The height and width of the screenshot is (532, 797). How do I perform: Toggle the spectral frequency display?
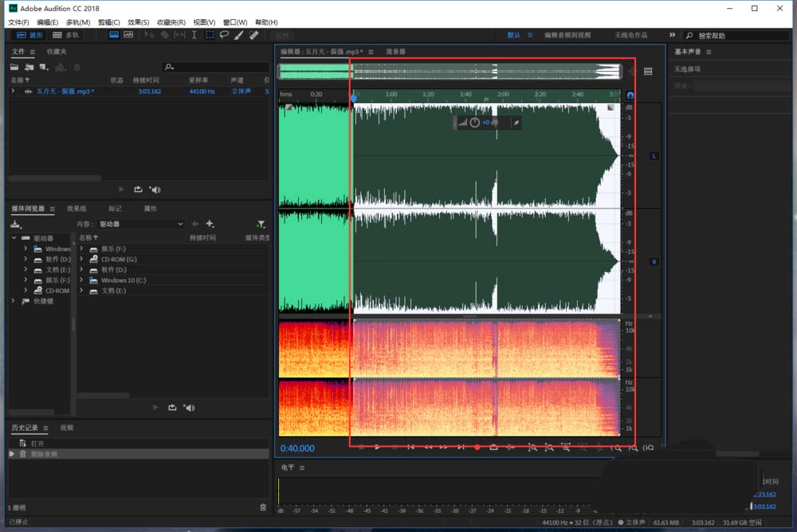(114, 35)
